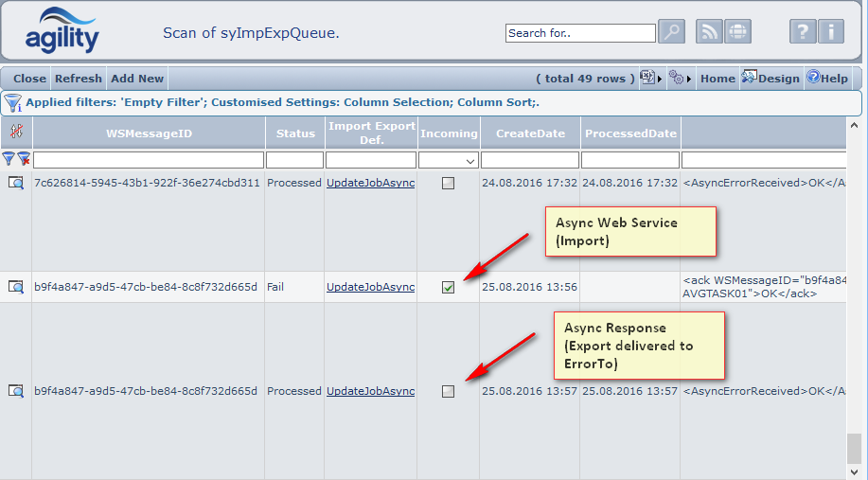Apply filter using funnel icon

[9, 160]
